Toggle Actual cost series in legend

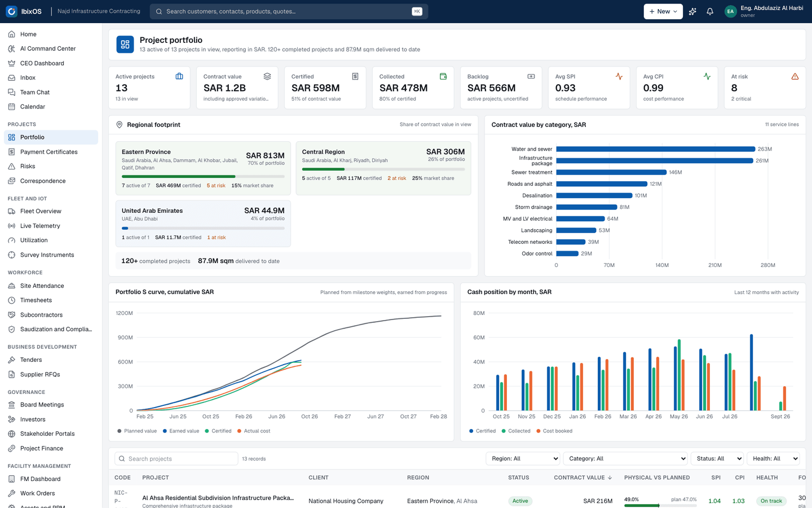pyautogui.click(x=254, y=431)
